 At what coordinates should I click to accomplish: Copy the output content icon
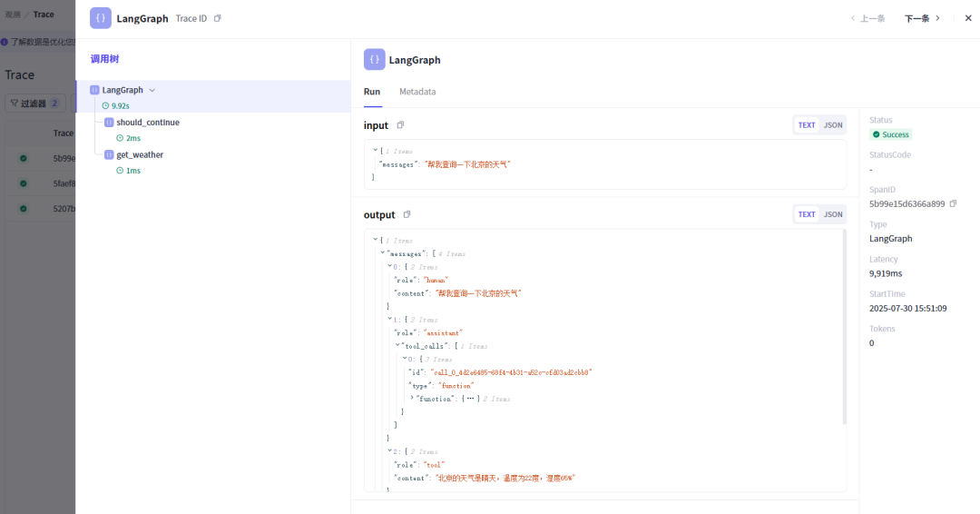click(407, 214)
